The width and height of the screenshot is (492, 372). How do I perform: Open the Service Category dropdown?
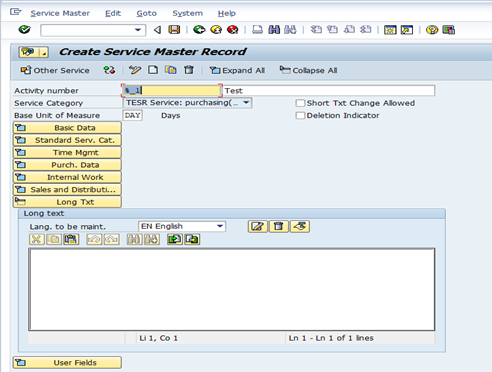pos(246,103)
